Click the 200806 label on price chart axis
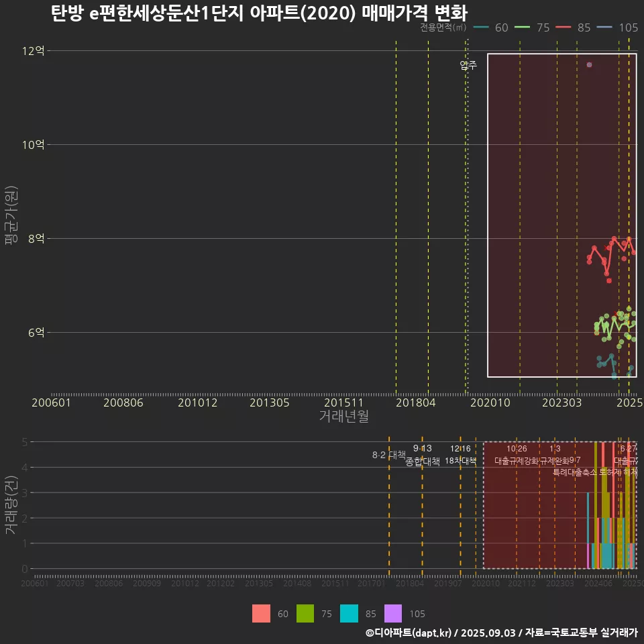The width and height of the screenshot is (644, 644). click(123, 402)
